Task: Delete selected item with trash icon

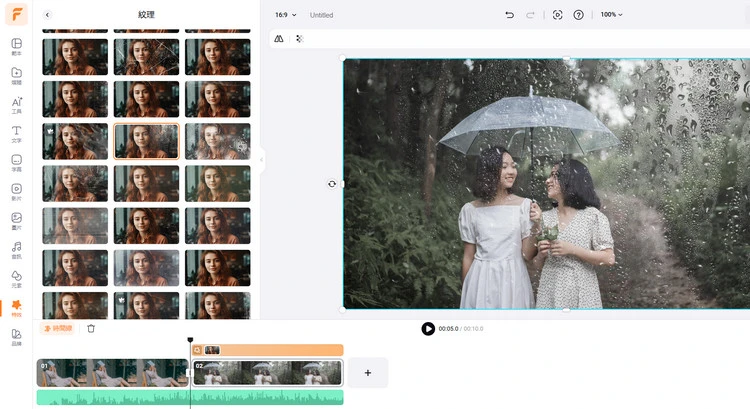Action: tap(91, 328)
